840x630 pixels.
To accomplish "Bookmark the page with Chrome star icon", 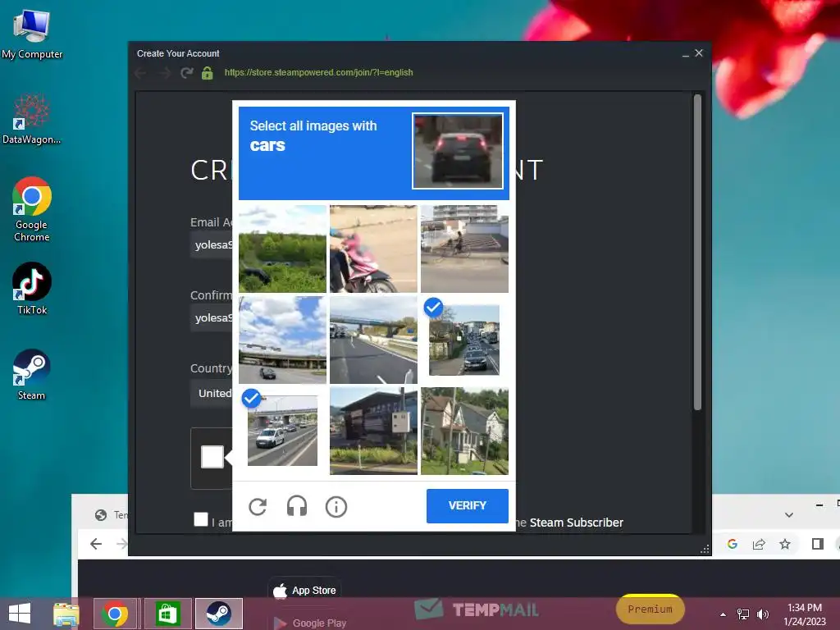I will [785, 545].
